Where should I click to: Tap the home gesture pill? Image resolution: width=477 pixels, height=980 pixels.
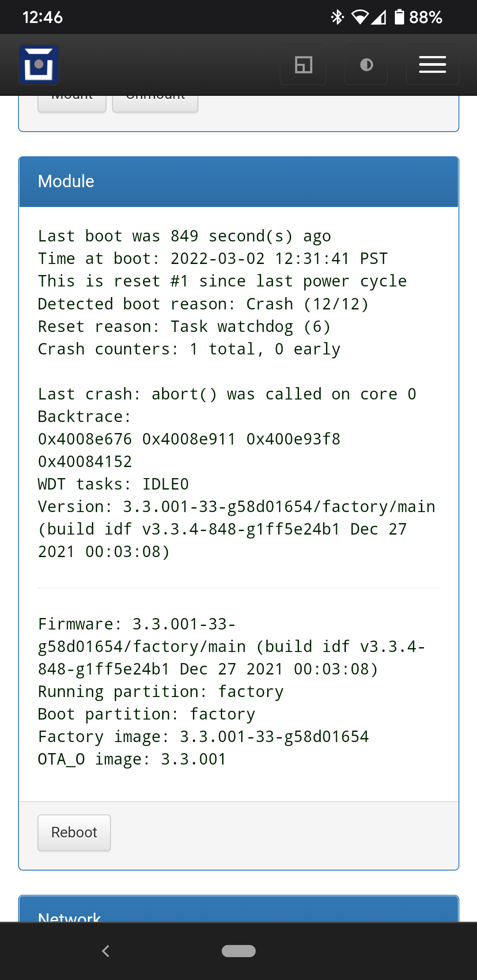coord(238,951)
